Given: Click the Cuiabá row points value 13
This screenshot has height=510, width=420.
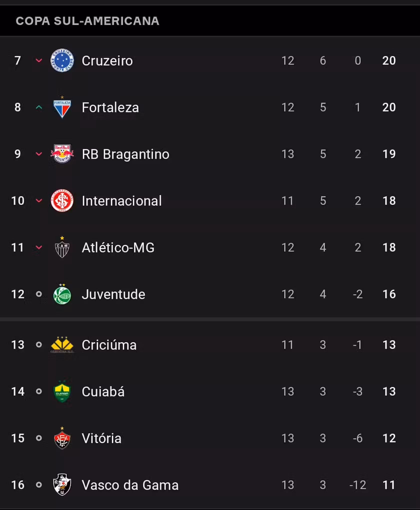Looking at the screenshot, I should pos(389,391).
